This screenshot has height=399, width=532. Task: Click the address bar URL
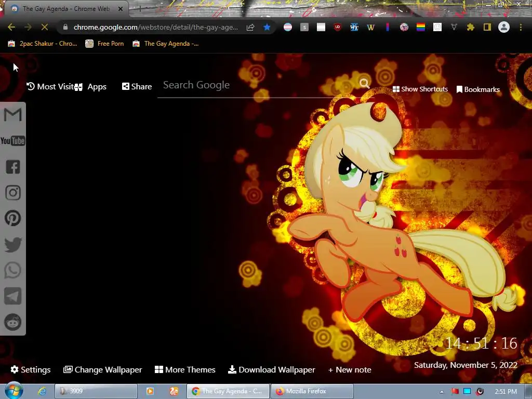[x=155, y=27]
